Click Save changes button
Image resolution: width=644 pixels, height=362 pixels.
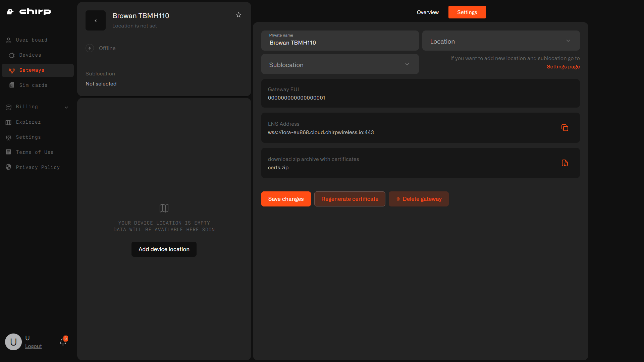tap(286, 199)
